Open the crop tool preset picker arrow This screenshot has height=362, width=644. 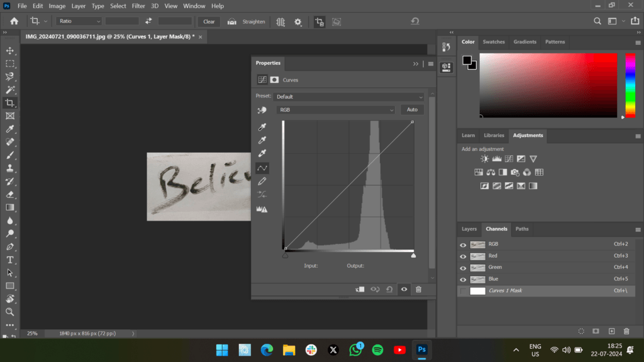coord(45,21)
